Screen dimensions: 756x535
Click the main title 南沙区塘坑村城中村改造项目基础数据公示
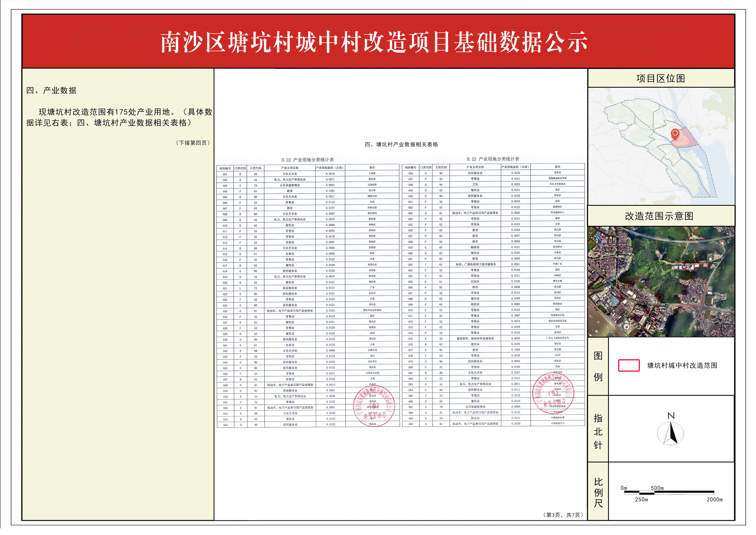[374, 42]
